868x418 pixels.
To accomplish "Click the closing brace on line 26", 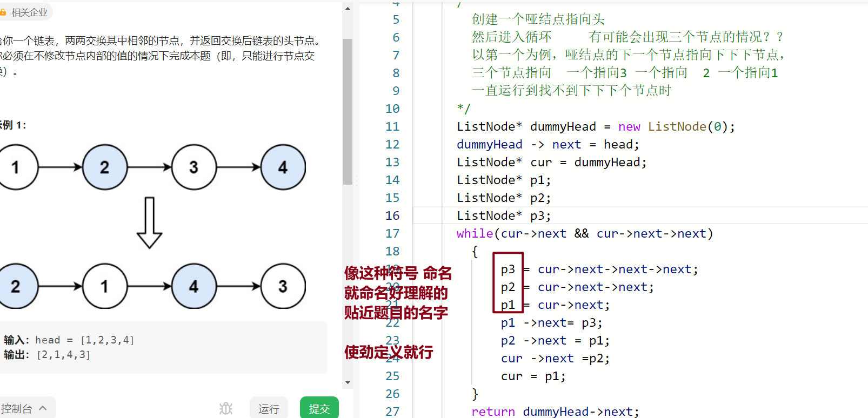I will [x=475, y=394].
